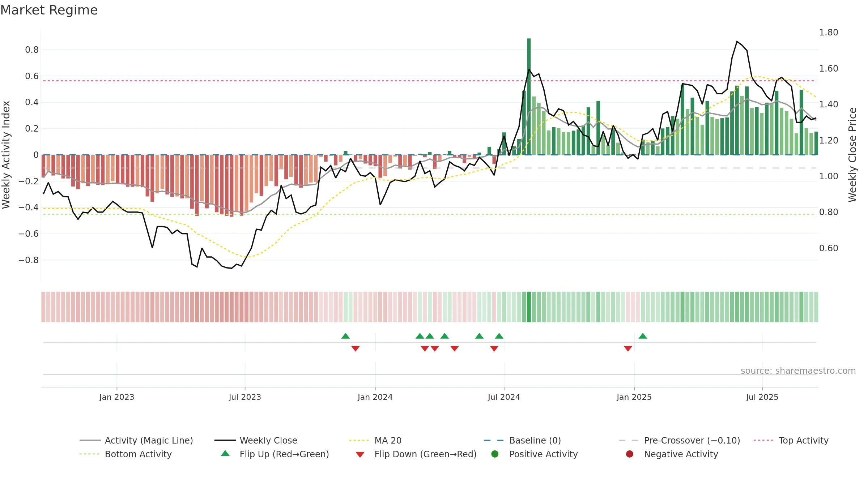Click the 1.80 right-axis price label
868x488 pixels.
pyautogui.click(x=829, y=33)
